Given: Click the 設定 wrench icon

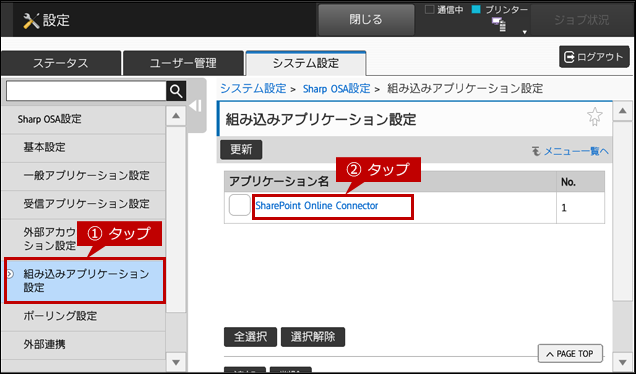Looking at the screenshot, I should pyautogui.click(x=31, y=20).
